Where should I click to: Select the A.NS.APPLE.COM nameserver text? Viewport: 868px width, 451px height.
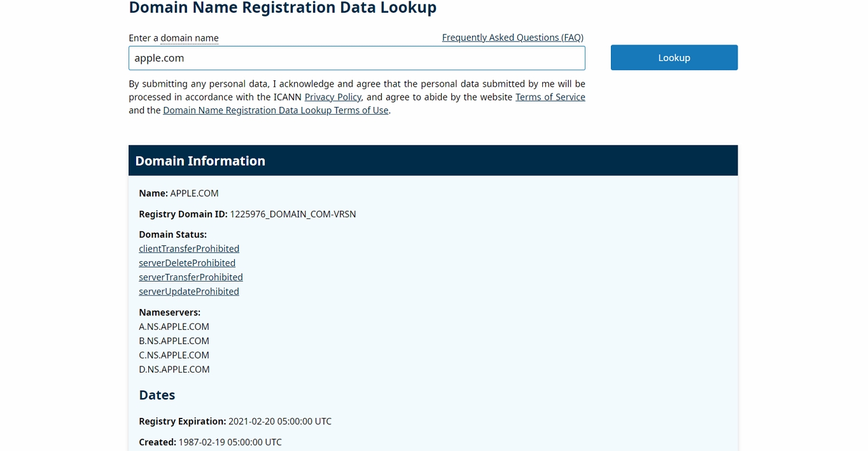(174, 327)
